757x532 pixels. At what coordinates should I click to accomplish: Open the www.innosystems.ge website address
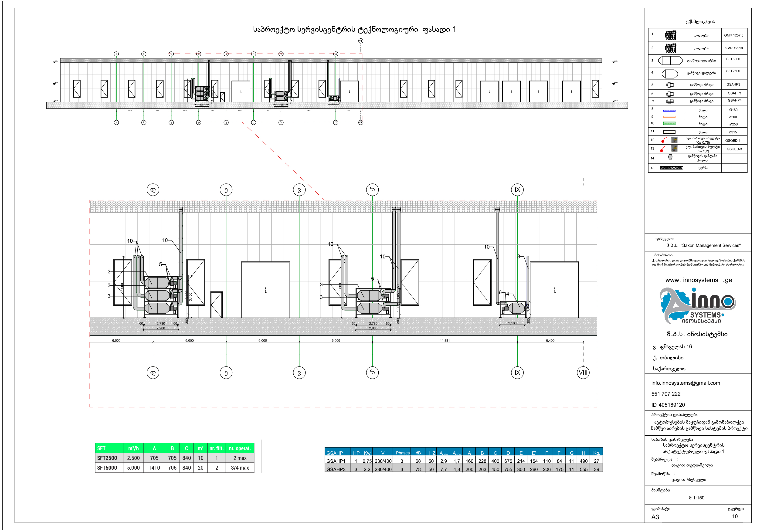[x=699, y=280]
